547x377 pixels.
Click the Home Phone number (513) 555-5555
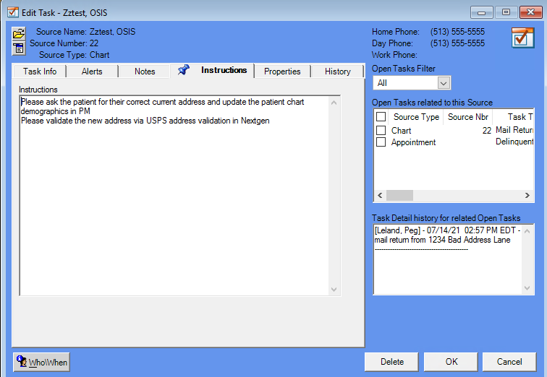[x=457, y=32]
